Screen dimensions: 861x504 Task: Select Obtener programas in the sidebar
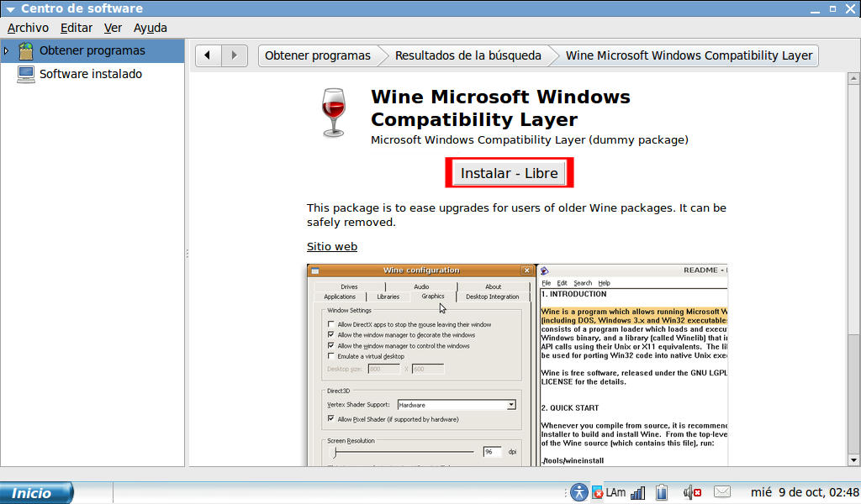pos(92,51)
